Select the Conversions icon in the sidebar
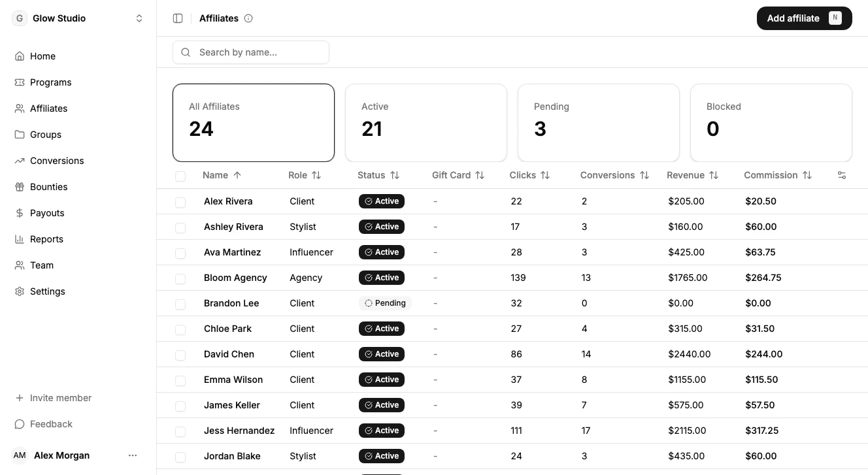The image size is (868, 475). point(19,161)
